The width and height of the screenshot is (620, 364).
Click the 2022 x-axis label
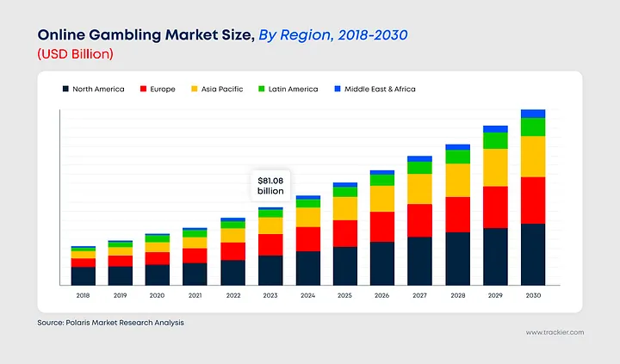pos(233,295)
